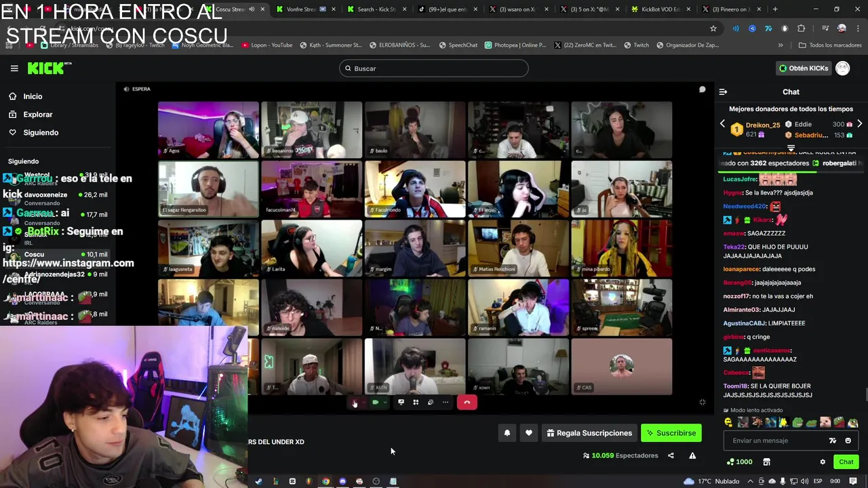
Task: Open a new browser tab
Action: coord(775,9)
